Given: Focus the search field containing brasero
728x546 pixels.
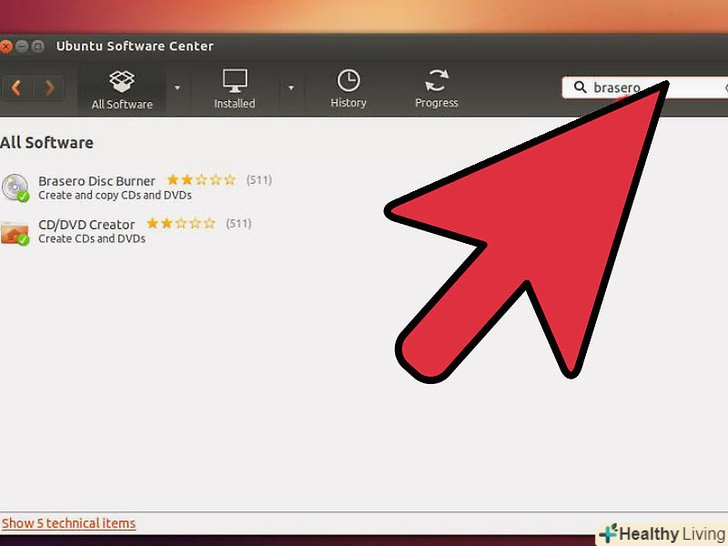Looking at the screenshot, I should pos(645,87).
